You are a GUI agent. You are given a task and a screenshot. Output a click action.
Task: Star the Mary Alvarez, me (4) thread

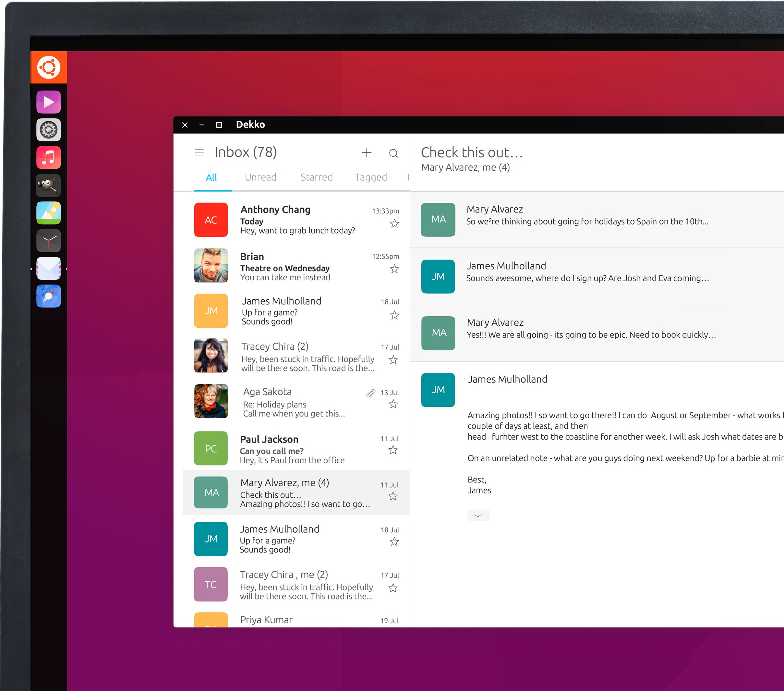pyautogui.click(x=393, y=496)
